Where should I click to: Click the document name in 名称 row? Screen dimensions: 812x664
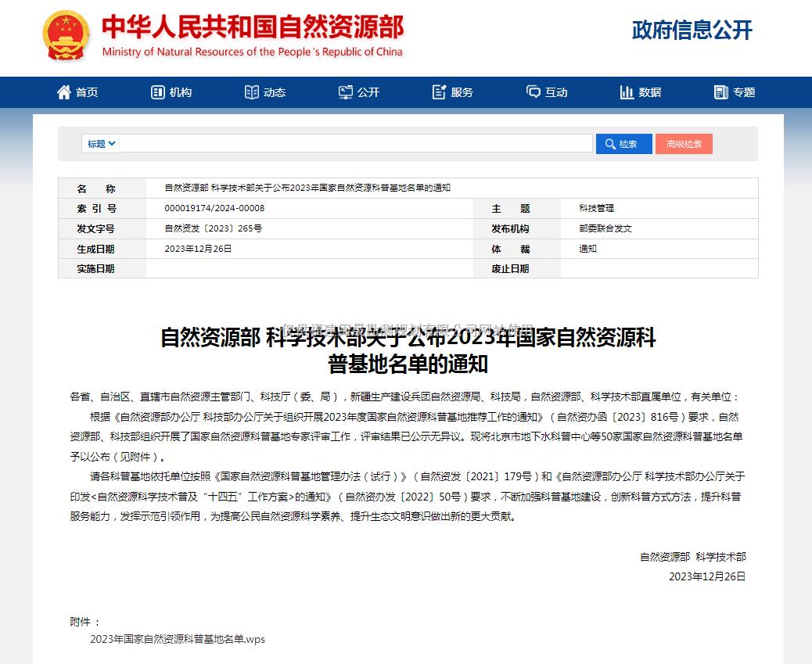click(x=307, y=188)
